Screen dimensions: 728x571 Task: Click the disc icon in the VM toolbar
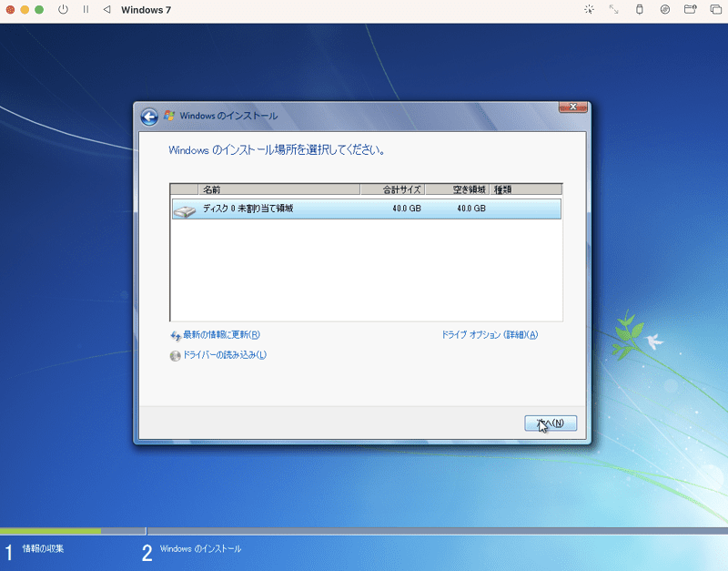pos(665,10)
